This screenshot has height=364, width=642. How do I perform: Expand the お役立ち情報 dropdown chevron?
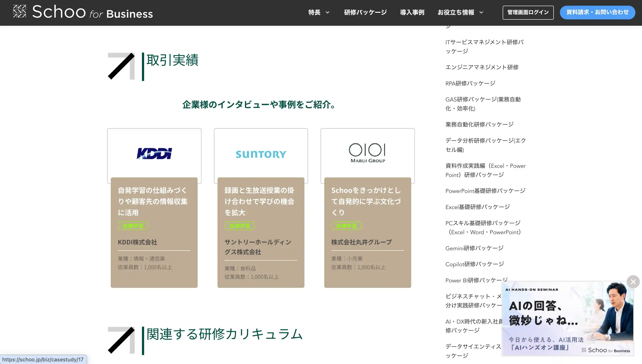pos(481,12)
